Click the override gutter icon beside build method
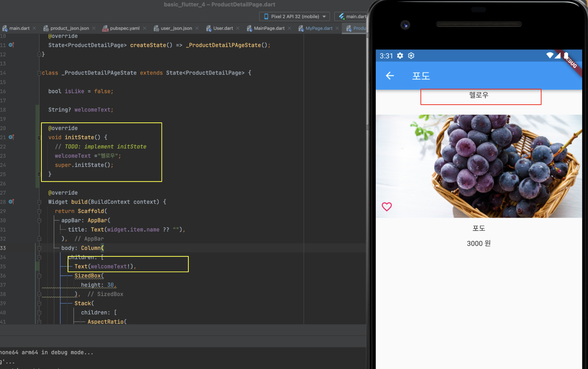Screen dimensions: 588x369 pos(11,201)
